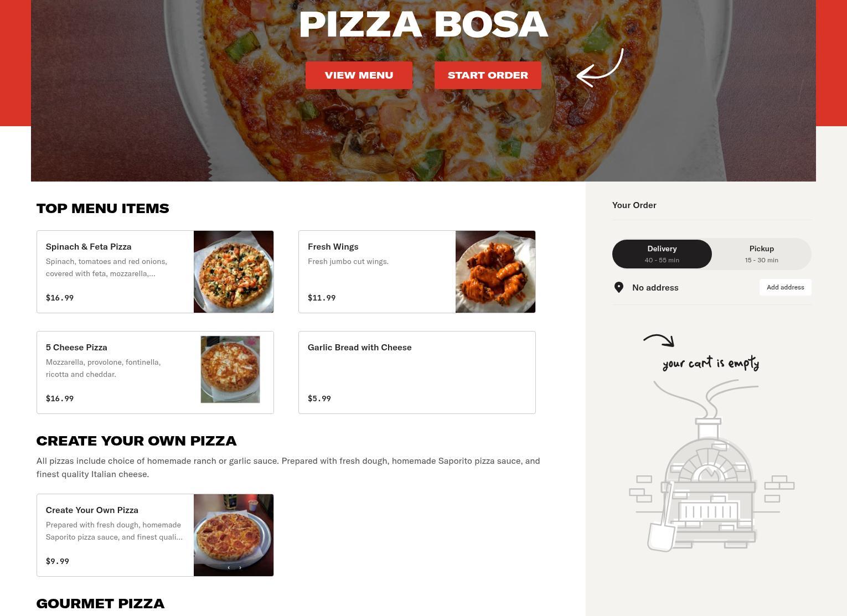Click the Add address button
This screenshot has height=616, width=847.
click(786, 287)
